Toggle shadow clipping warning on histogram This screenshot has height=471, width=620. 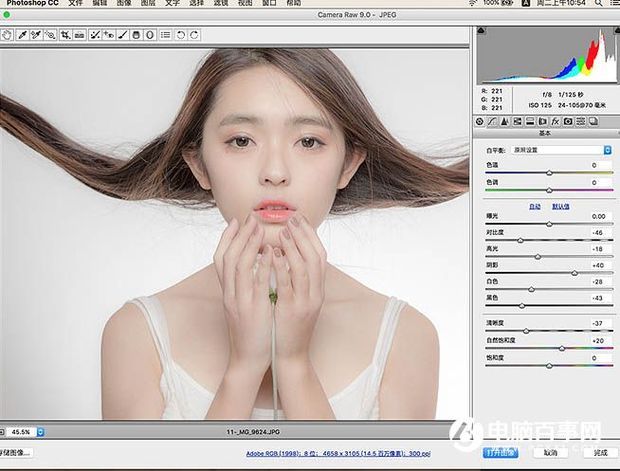click(481, 30)
